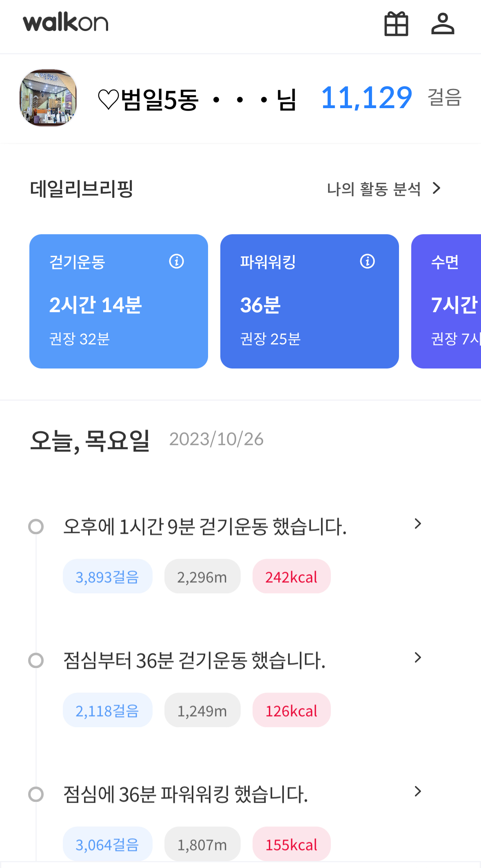Open the gift box rewards icon
This screenshot has width=481, height=868.
point(396,24)
